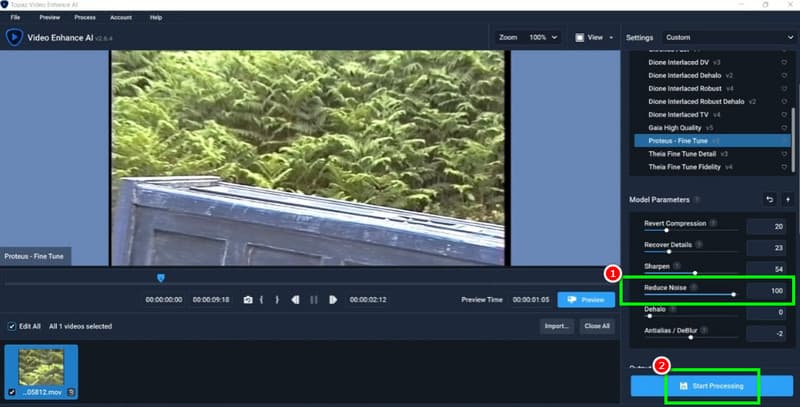Screen dimensions: 800x407
Task: Open the Preview menu
Action: click(49, 17)
